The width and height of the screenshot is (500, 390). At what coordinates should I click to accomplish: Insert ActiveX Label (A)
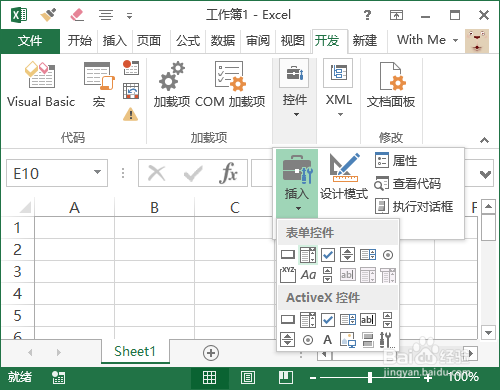pos(328,340)
